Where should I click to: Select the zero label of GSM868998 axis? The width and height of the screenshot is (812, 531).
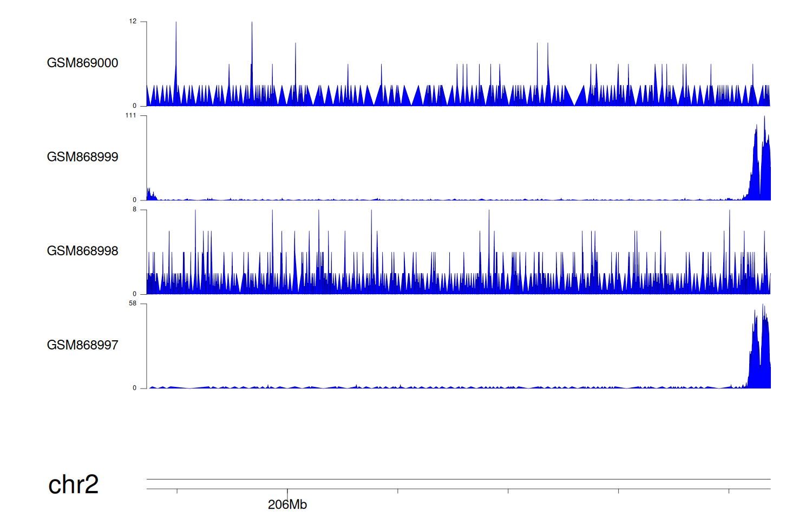point(134,294)
